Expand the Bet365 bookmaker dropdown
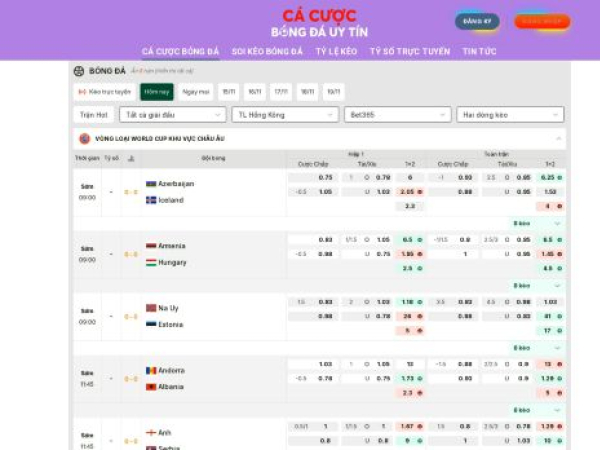 [x=397, y=115]
